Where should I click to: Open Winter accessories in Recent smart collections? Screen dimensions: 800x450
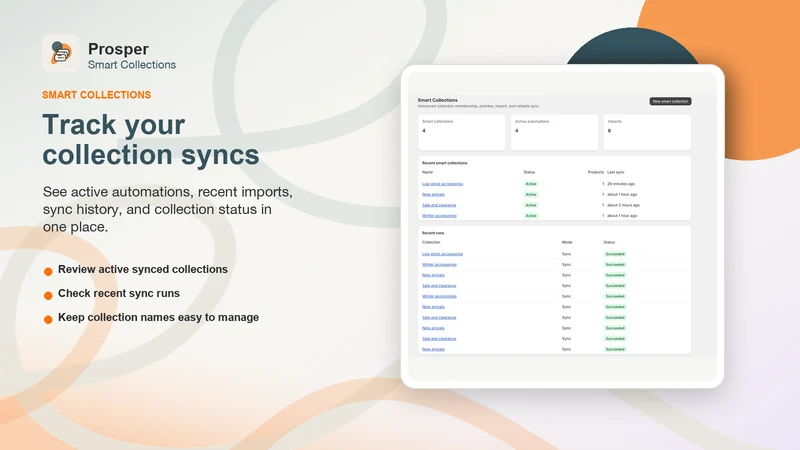[x=439, y=216]
